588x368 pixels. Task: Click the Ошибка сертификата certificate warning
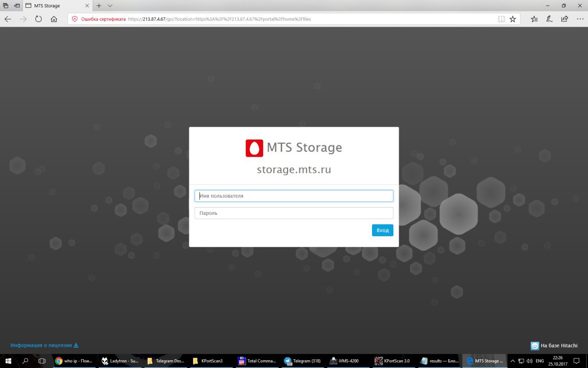tap(99, 19)
